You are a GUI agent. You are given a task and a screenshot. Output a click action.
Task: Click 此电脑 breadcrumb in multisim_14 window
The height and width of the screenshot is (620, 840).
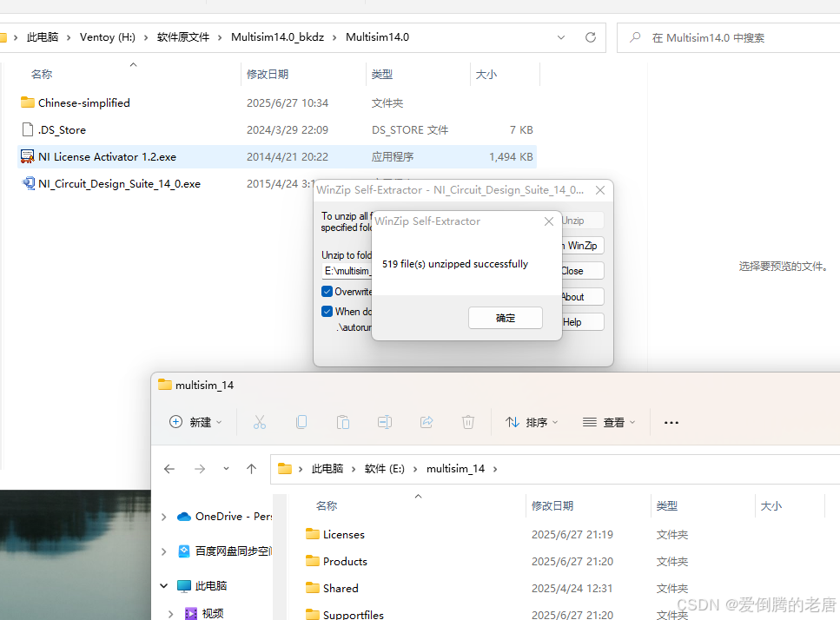tap(327, 469)
